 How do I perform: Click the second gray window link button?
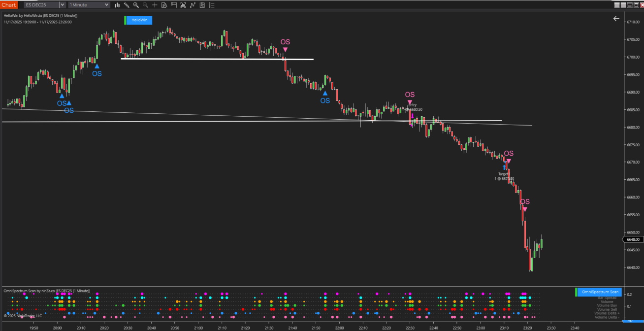[x=623, y=5]
